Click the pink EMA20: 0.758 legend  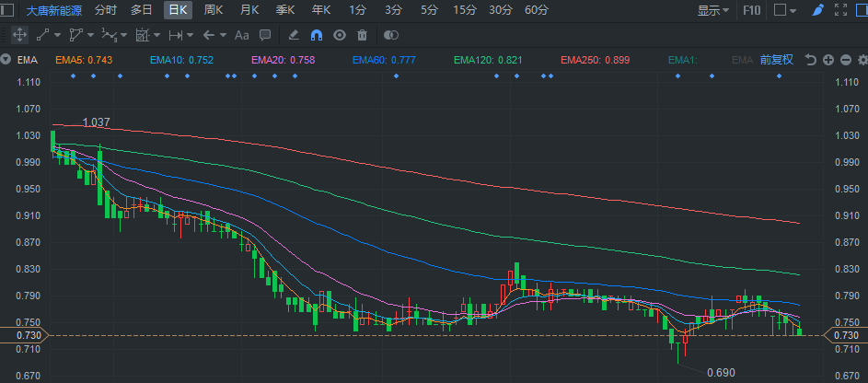(283, 60)
